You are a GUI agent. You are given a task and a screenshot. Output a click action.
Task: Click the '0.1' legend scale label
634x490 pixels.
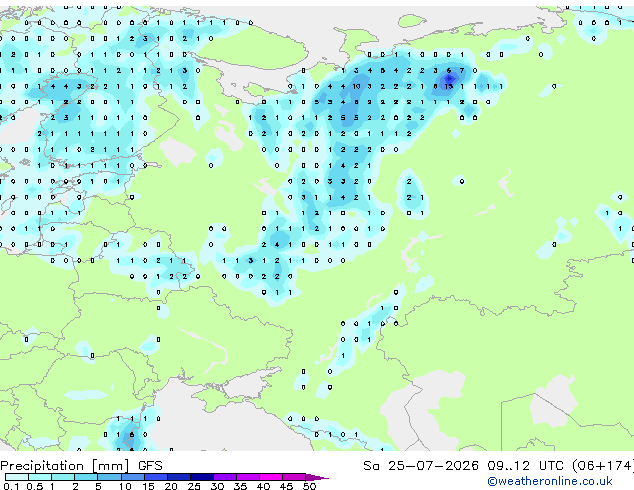point(11,486)
